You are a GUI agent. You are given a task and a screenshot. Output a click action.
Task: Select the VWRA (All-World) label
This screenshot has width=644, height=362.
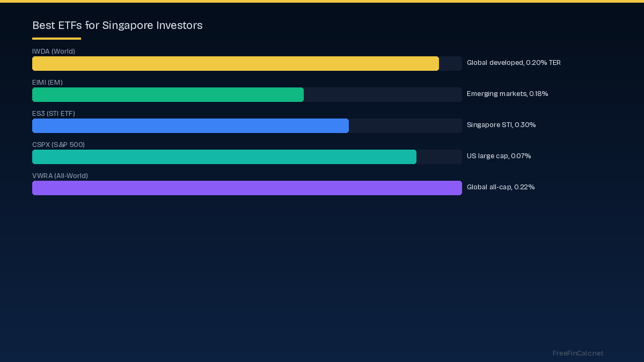click(60, 176)
